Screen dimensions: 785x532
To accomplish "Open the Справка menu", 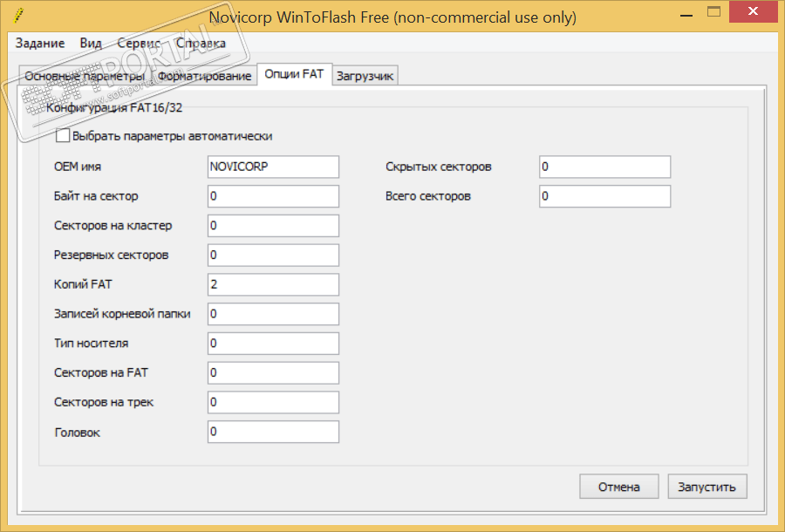I will (201, 44).
